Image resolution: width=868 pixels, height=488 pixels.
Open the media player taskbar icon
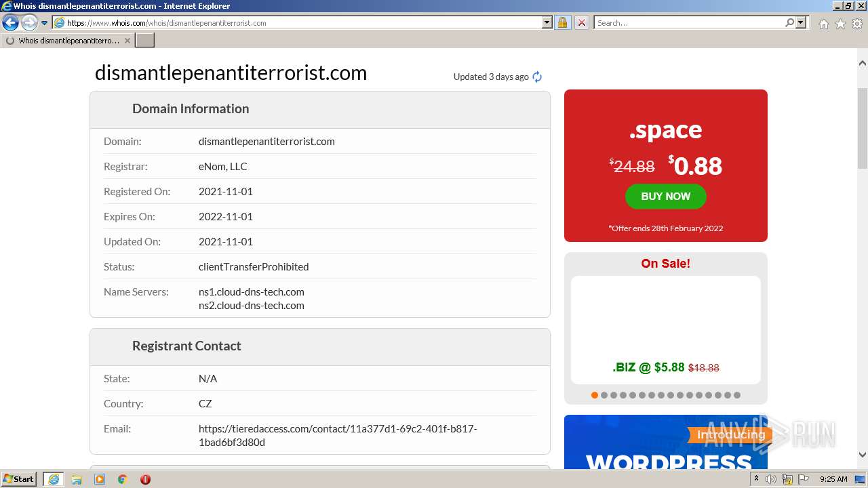pyautogui.click(x=100, y=479)
